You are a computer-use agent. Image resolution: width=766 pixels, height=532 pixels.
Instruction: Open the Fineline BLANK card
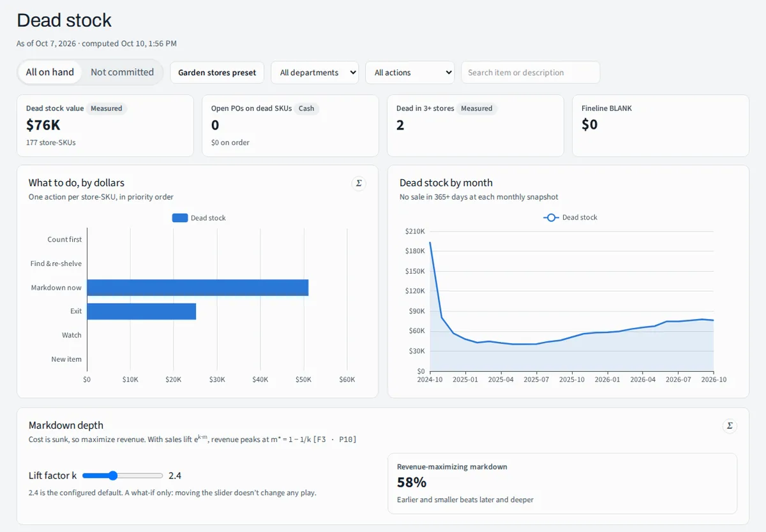point(661,126)
